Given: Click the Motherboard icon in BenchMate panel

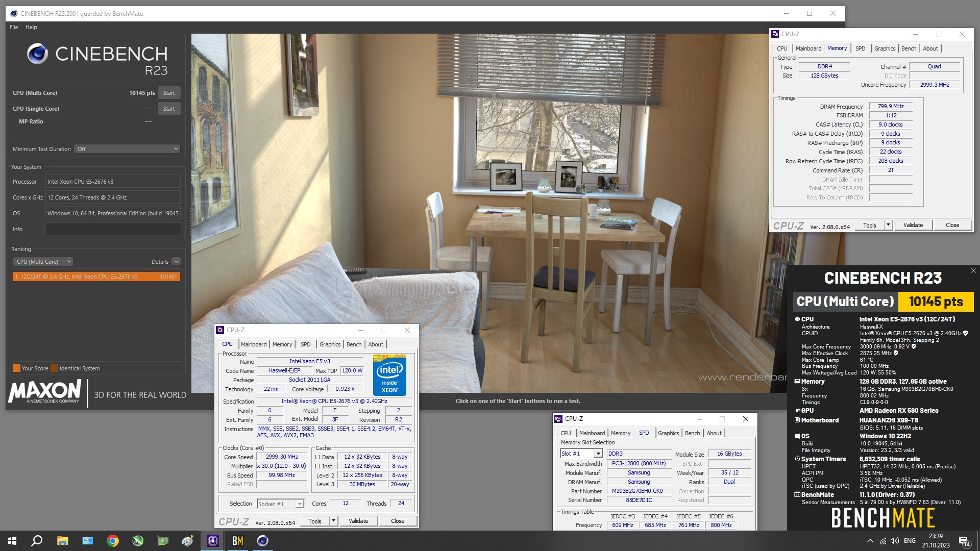Looking at the screenshot, I should point(797,420).
